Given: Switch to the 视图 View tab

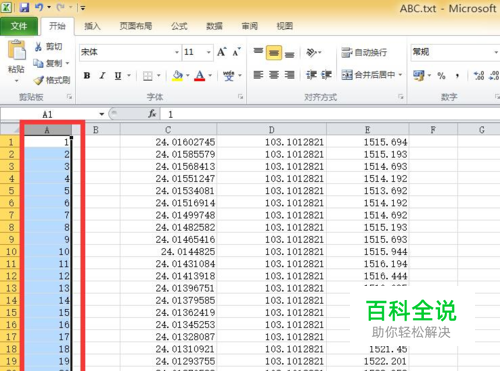Looking at the screenshot, I should point(285,26).
